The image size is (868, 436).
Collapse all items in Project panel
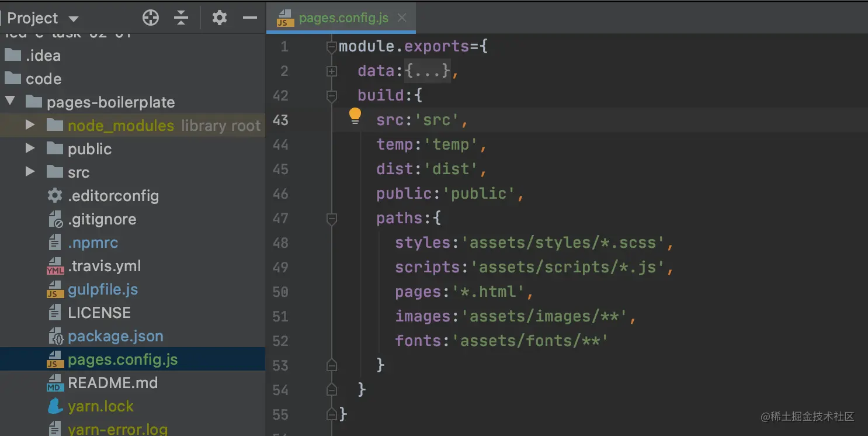click(x=181, y=18)
